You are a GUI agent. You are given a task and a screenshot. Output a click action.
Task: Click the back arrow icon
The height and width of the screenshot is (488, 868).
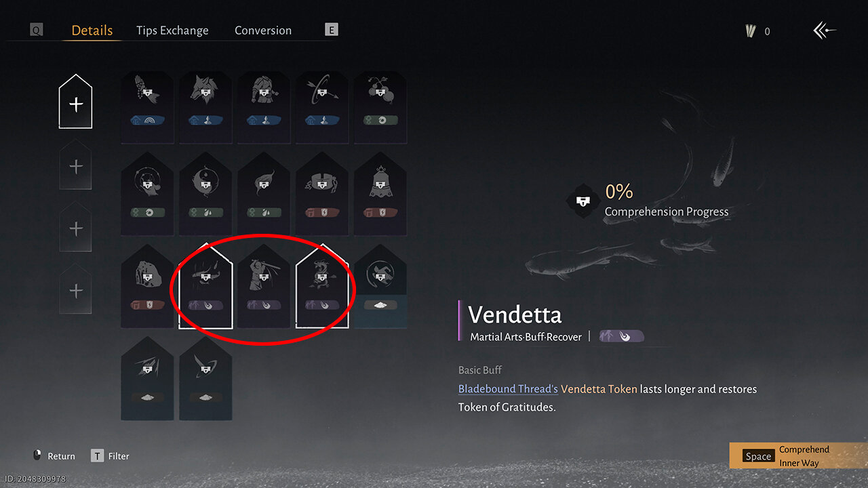(825, 30)
